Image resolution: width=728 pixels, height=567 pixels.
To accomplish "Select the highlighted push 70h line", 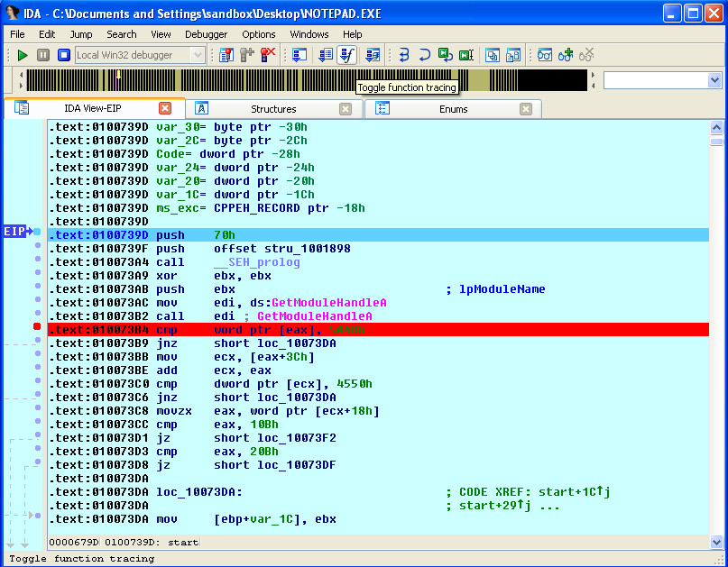I will click(x=378, y=235).
